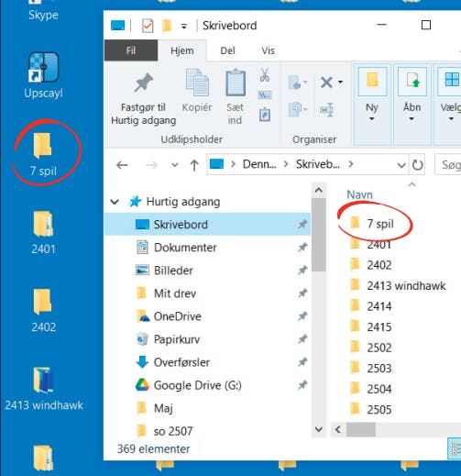Click the properties checkmark icon in title bar

148,26
